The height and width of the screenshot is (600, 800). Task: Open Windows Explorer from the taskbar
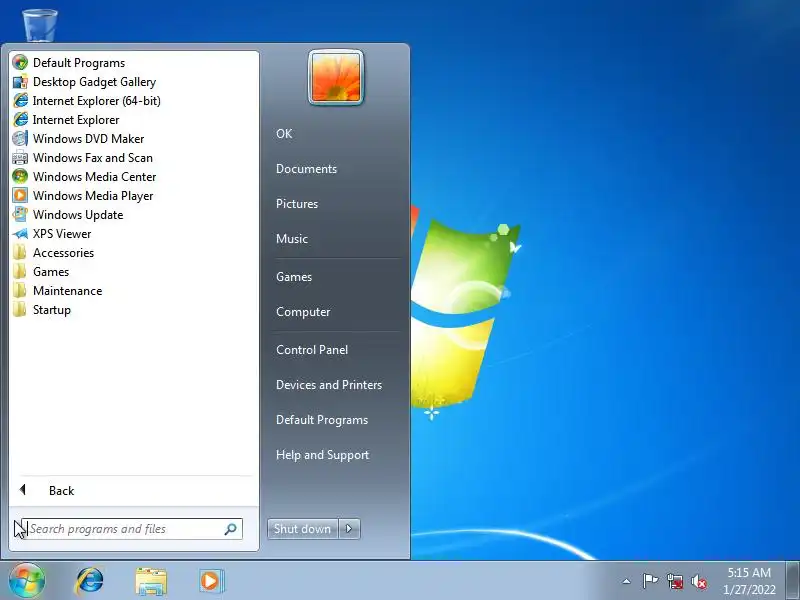(x=151, y=581)
